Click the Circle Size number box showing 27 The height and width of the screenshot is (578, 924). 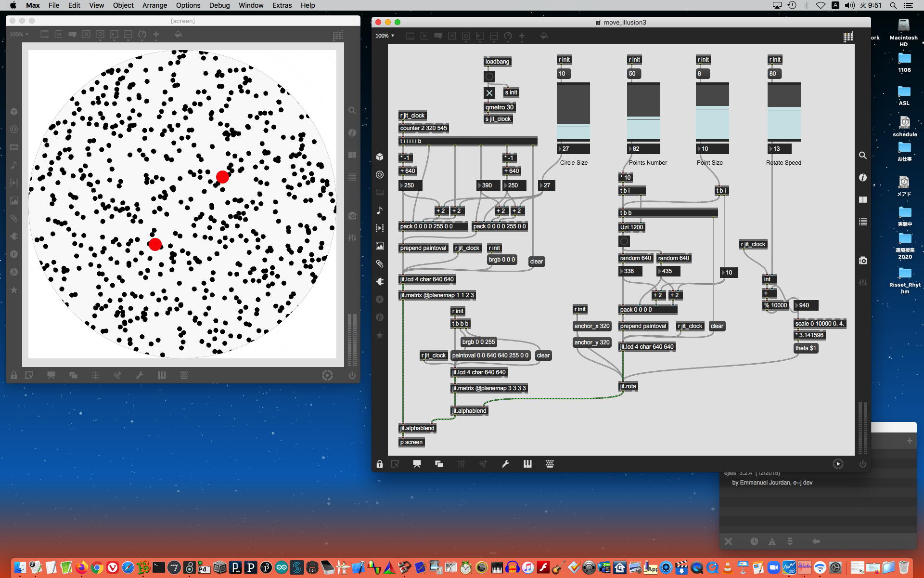click(x=574, y=149)
